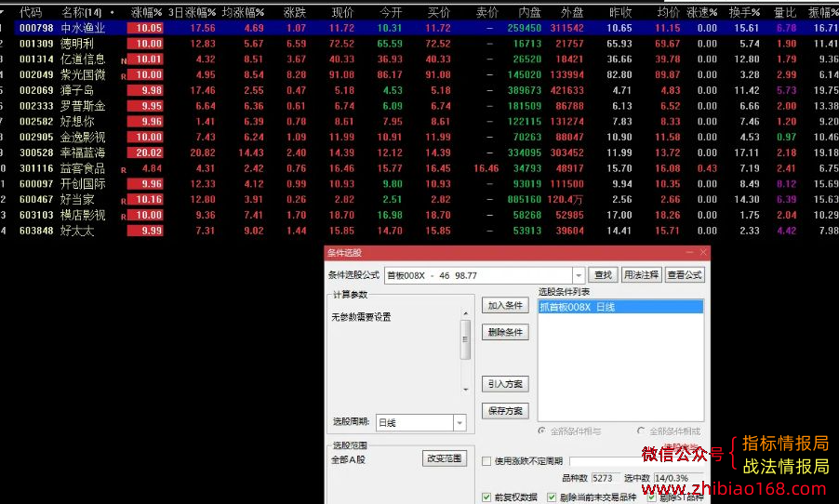Expand the 选股周期 日线 dropdown arrow
The image size is (839, 504).
(x=459, y=423)
